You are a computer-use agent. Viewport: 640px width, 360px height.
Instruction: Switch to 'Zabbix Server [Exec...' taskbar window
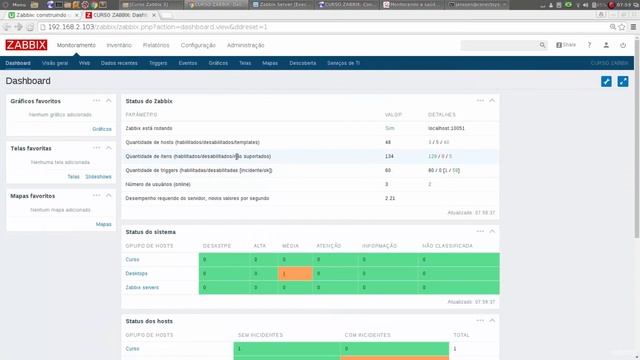(282, 5)
